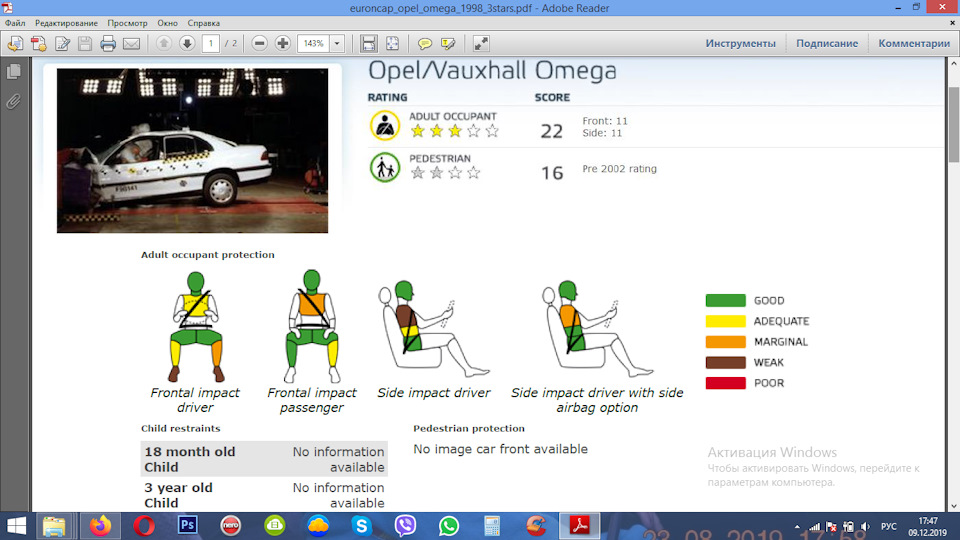The height and width of the screenshot is (540, 960).
Task: Click the Pedestrian rating icon
Action: coord(384,167)
